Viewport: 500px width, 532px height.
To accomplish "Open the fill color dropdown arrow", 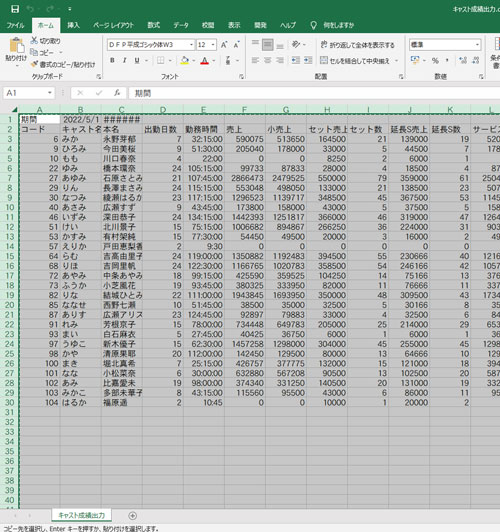I will point(194,61).
